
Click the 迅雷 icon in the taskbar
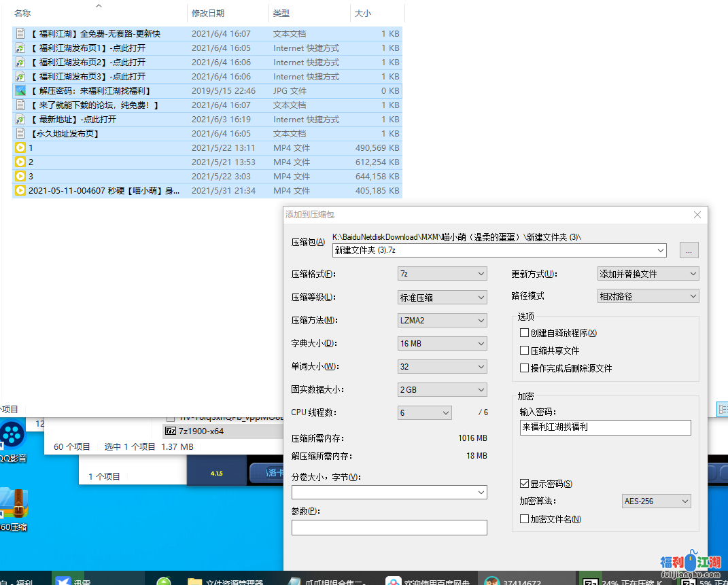(x=65, y=581)
